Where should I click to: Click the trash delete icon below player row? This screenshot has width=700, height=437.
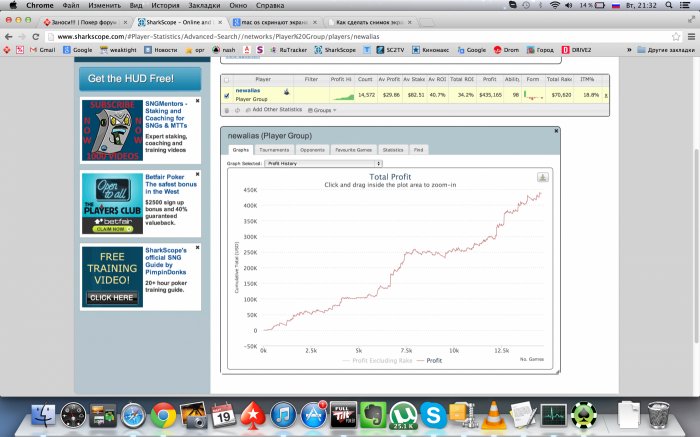[227, 110]
